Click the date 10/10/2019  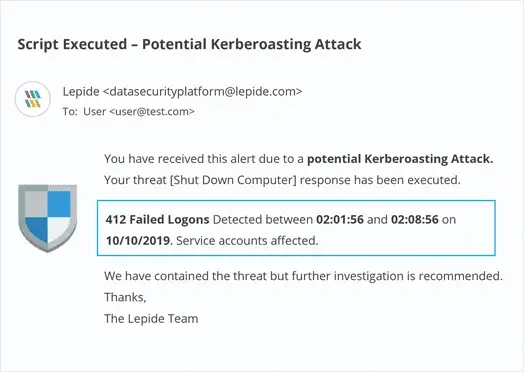138,241
